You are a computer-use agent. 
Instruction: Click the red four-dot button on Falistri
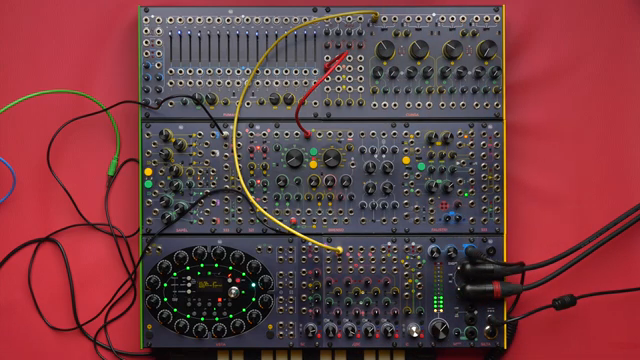(x=444, y=205)
